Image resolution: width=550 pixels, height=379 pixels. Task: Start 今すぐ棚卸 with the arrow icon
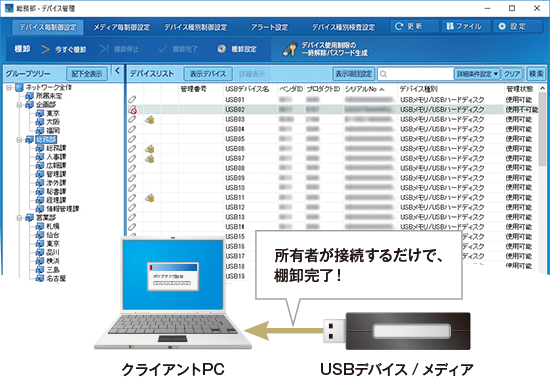[45, 49]
